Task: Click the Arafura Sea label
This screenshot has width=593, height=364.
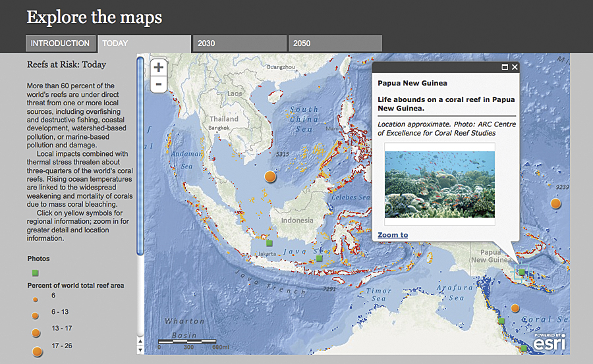Action: [x=455, y=292]
